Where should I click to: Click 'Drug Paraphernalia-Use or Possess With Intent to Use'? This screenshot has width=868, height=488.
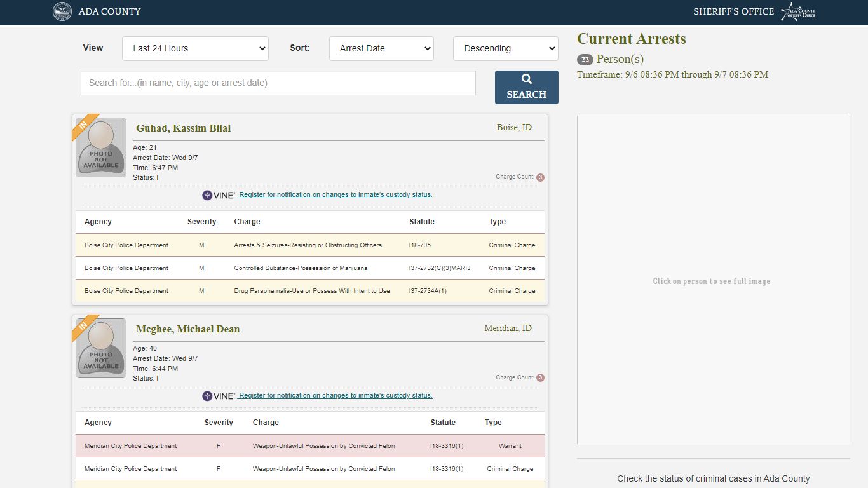(312, 291)
